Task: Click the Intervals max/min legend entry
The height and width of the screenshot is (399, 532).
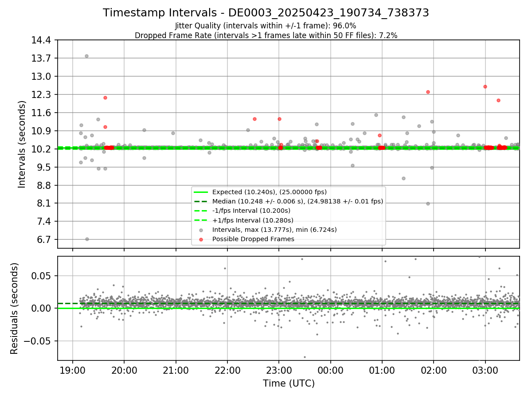Action: coord(274,230)
